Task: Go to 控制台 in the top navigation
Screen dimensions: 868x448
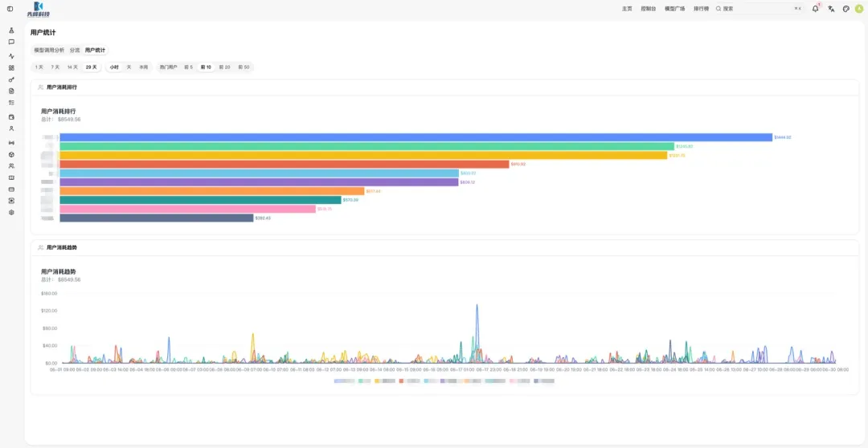Action: [x=649, y=9]
